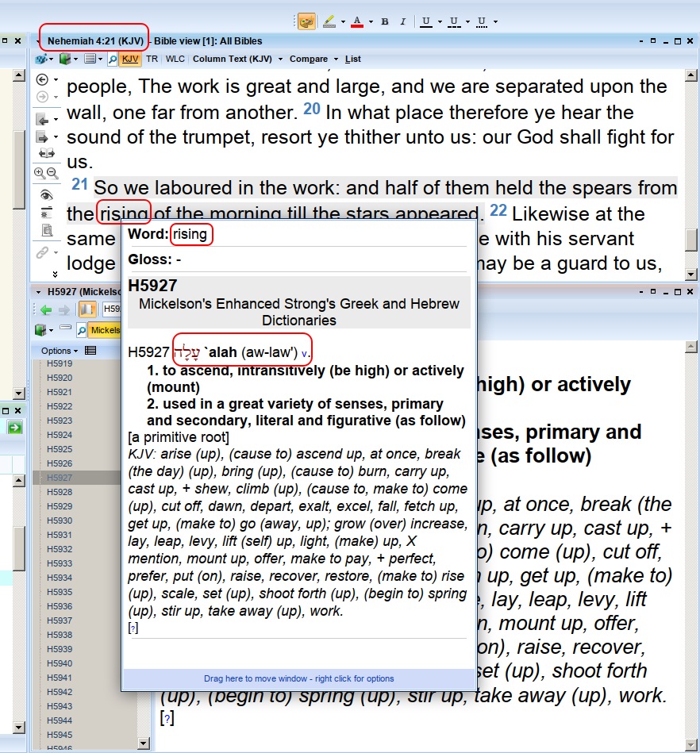
Task: Click the red font color swatch
Action: [357, 21]
